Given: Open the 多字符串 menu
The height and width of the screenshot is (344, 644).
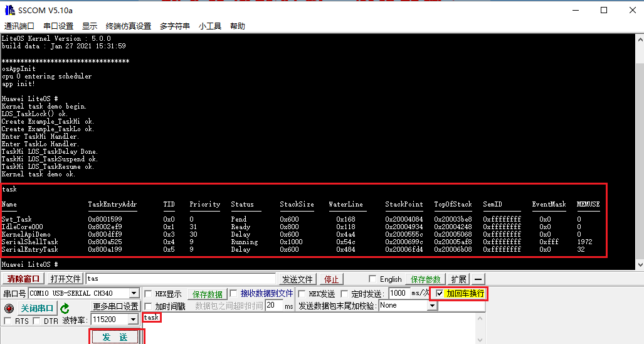Looking at the screenshot, I should pyautogui.click(x=174, y=26).
